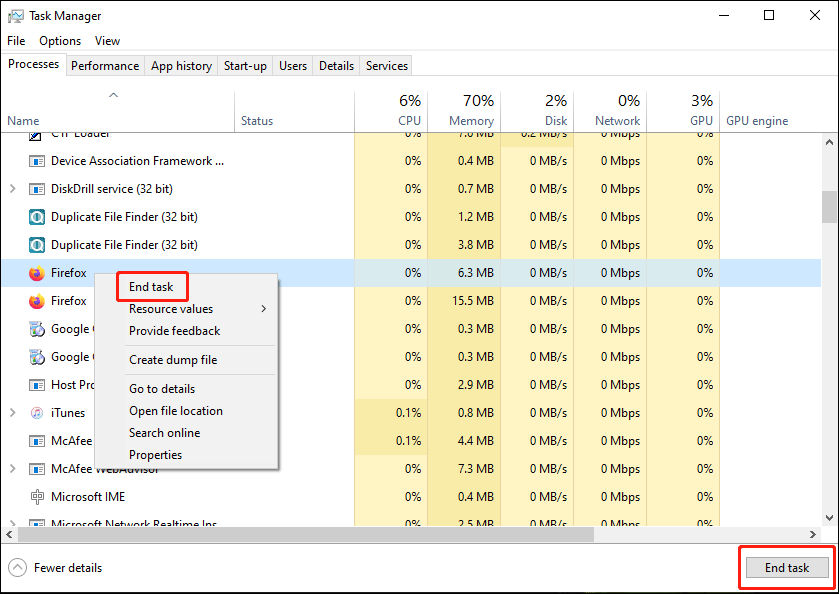Select the Microsoft IME process icon
The width and height of the screenshot is (839, 594).
[37, 496]
